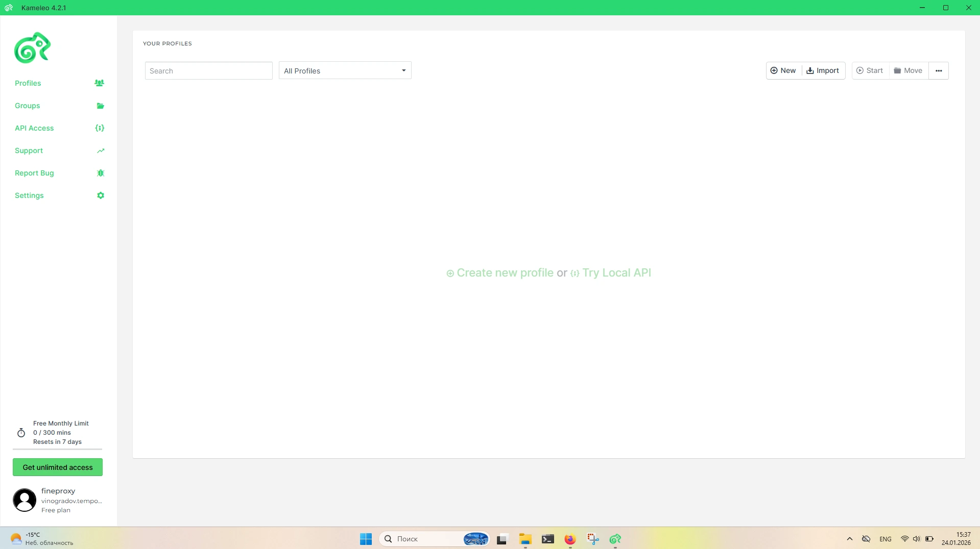Click the stopwatch icon beside Free Monthly Limit

pyautogui.click(x=21, y=433)
